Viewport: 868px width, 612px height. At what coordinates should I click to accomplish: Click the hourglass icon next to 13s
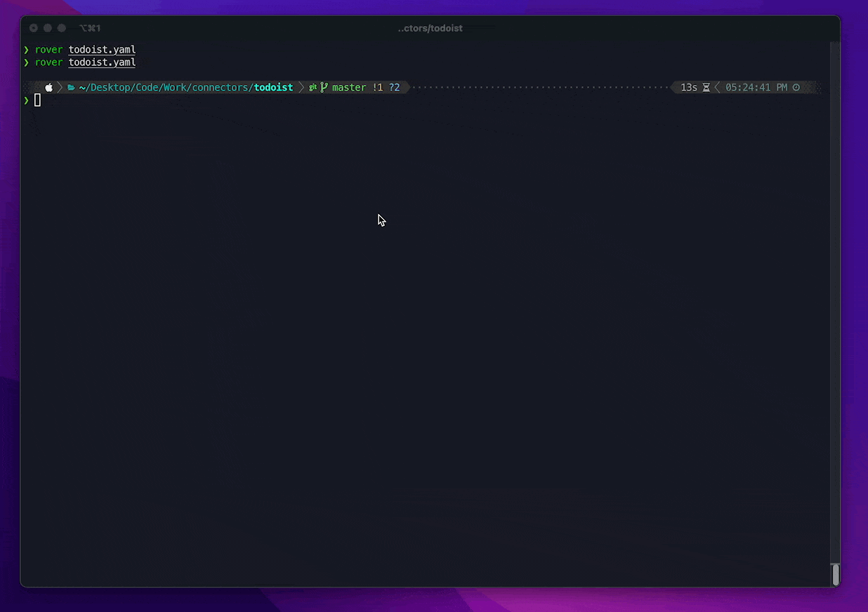click(x=706, y=88)
